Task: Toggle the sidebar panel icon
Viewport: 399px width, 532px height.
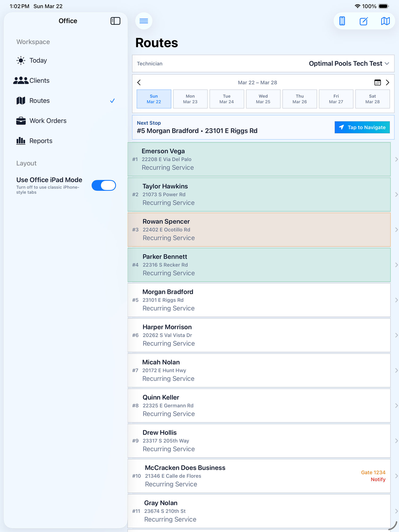Action: (x=115, y=21)
